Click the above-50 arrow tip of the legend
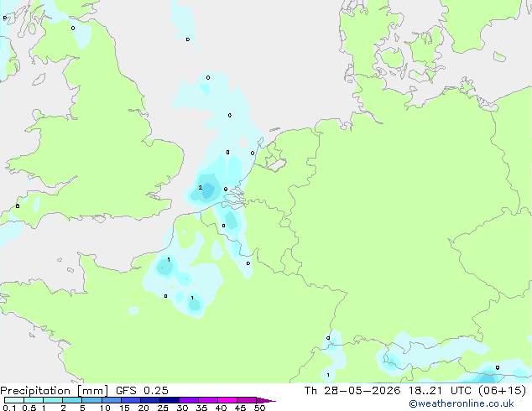 (x=266, y=400)
